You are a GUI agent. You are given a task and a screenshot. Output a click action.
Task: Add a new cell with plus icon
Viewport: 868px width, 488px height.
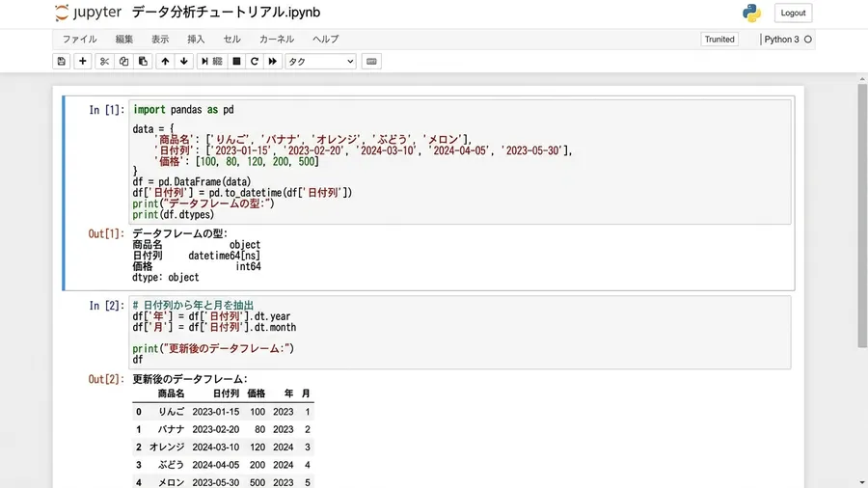click(83, 62)
